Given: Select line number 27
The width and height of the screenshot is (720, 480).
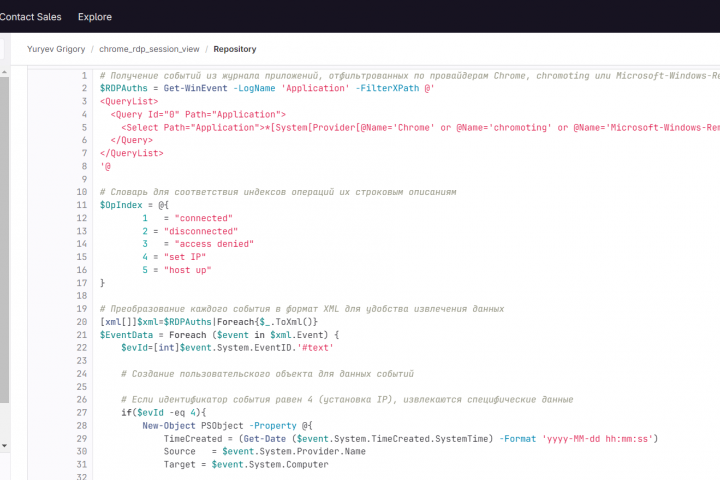Looking at the screenshot, I should tap(82, 412).
